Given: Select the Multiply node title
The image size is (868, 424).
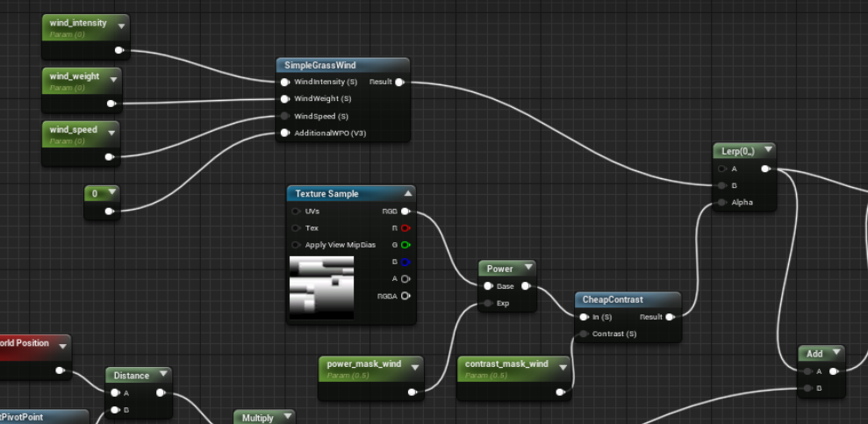Looking at the screenshot, I should click(x=258, y=418).
